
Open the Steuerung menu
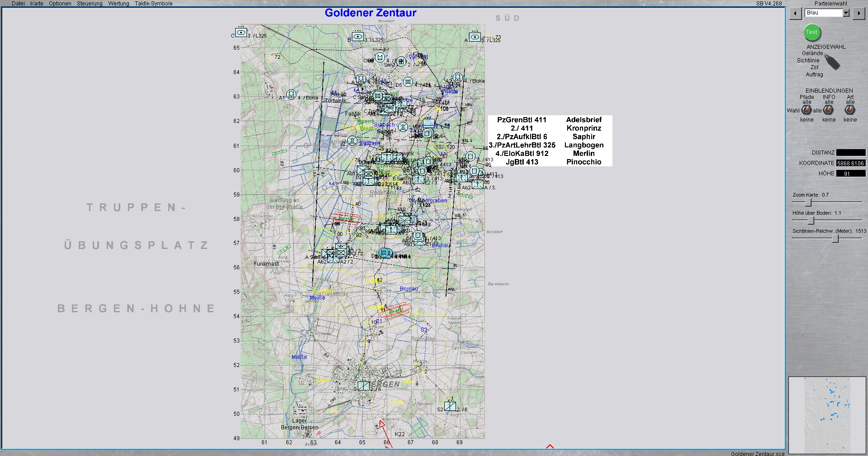click(x=90, y=4)
